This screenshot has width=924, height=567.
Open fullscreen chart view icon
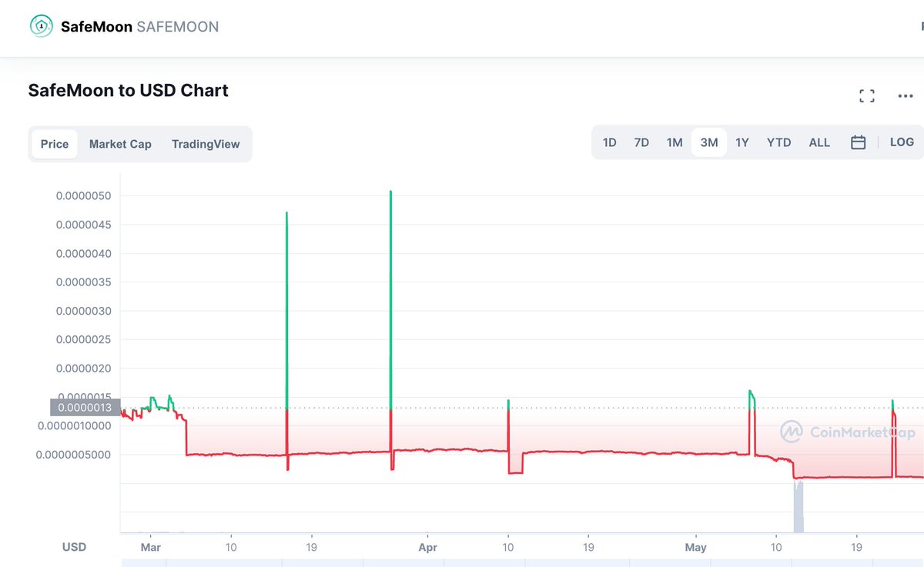coord(867,96)
